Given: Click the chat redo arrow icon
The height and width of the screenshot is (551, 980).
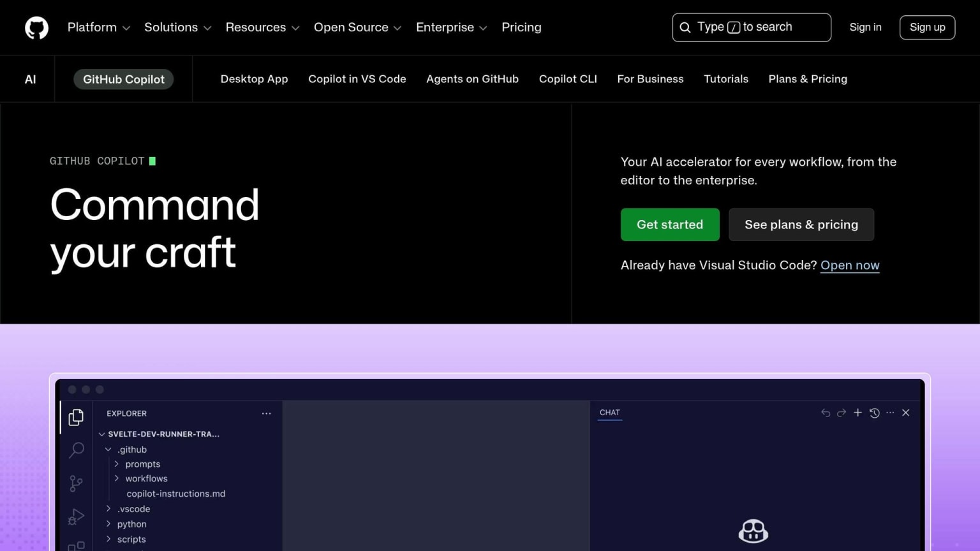Looking at the screenshot, I should point(842,413).
